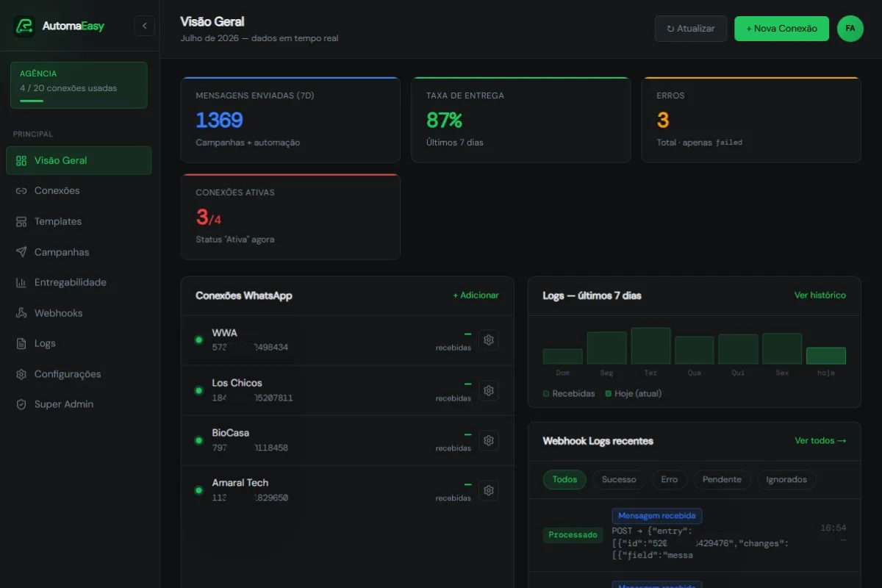
Task: Click the green status dot of Los Chicos
Action: [198, 390]
